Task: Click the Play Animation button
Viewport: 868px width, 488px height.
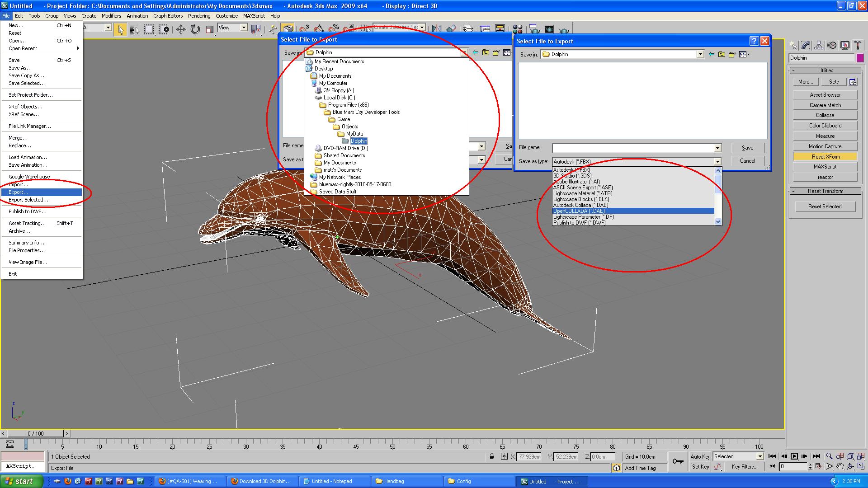Action: pyautogui.click(x=794, y=456)
